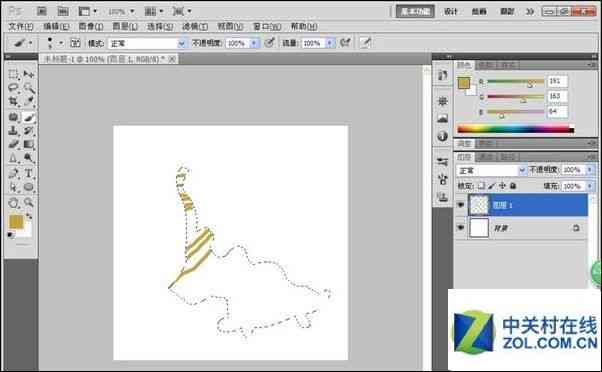Image resolution: width=602 pixels, height=372 pixels.
Task: Open the layer fill 填充 slider arrow
Action: (590, 186)
